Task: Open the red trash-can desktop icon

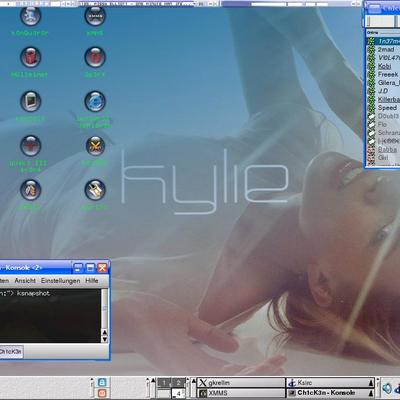Action: 30,57
